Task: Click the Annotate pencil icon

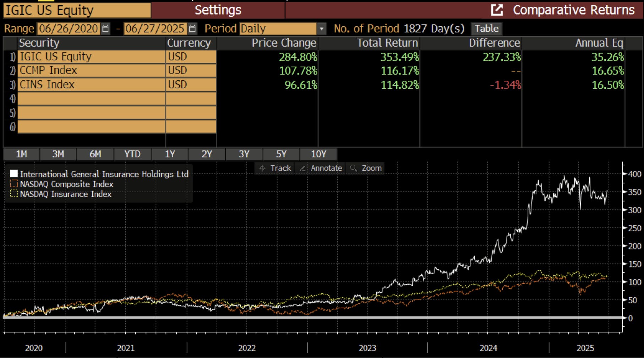Action: [x=302, y=168]
